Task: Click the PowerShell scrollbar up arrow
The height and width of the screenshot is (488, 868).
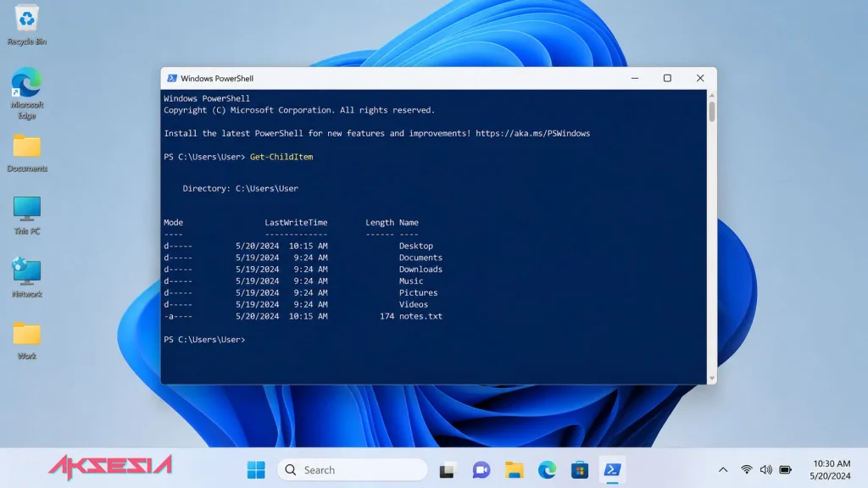Action: [712, 95]
